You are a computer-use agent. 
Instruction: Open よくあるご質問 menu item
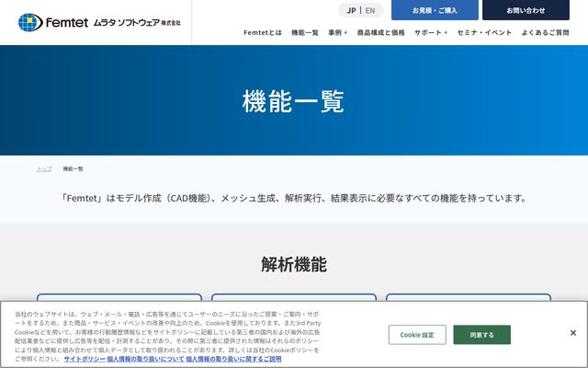[545, 33]
